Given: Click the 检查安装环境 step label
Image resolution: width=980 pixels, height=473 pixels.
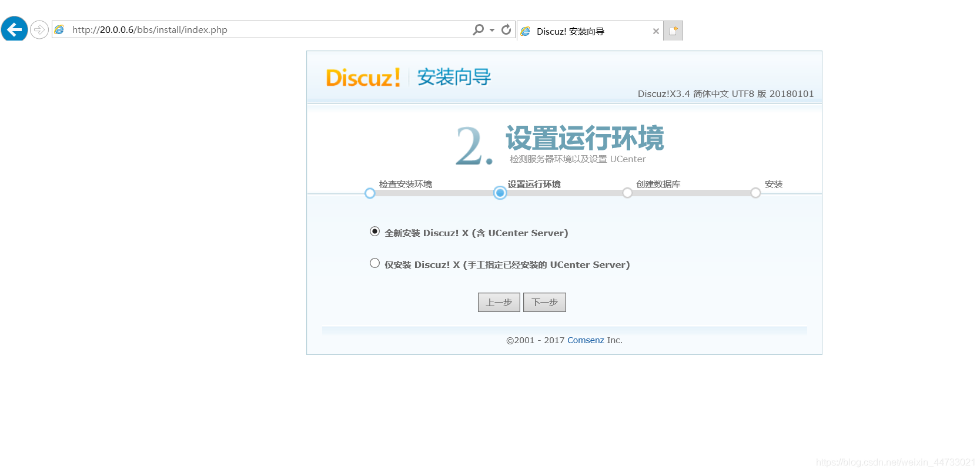Looking at the screenshot, I should pyautogui.click(x=406, y=184).
